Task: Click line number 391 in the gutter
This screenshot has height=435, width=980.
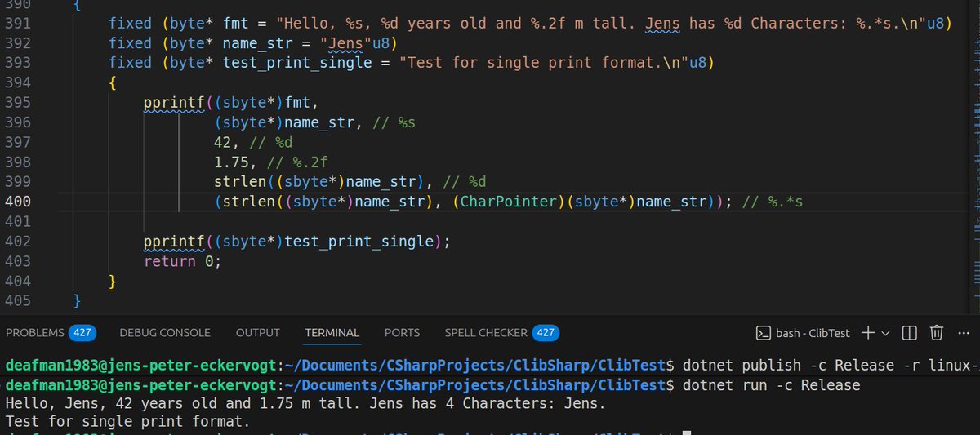Action: [17, 23]
